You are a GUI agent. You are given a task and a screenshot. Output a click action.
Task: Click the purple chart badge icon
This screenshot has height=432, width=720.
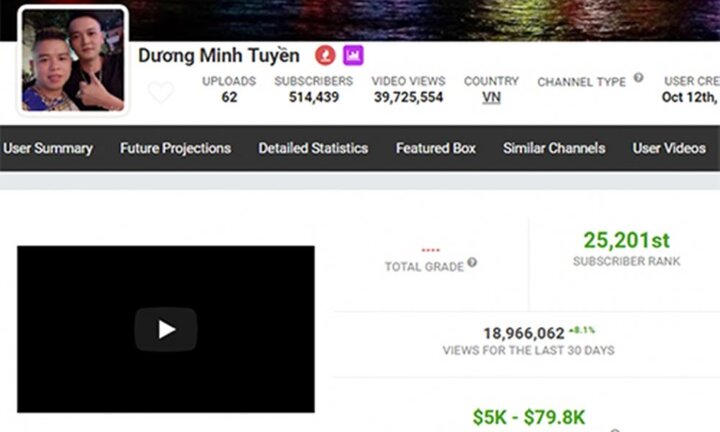pos(353,56)
